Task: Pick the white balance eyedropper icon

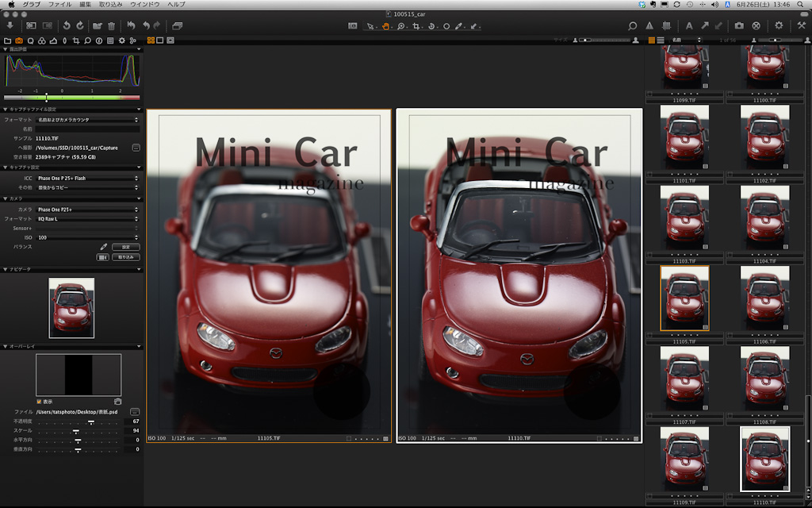Action: (x=103, y=247)
